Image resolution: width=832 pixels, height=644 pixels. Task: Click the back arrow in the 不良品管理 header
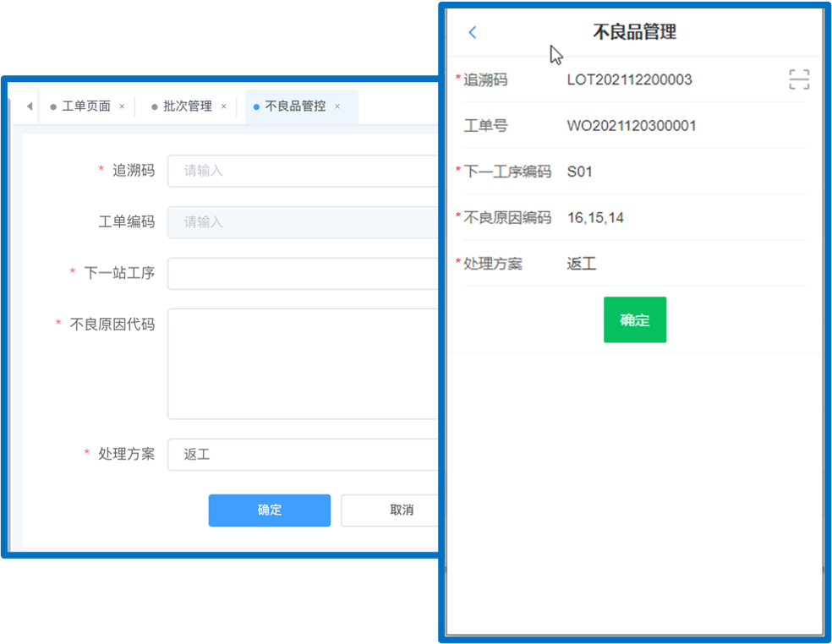pyautogui.click(x=473, y=32)
